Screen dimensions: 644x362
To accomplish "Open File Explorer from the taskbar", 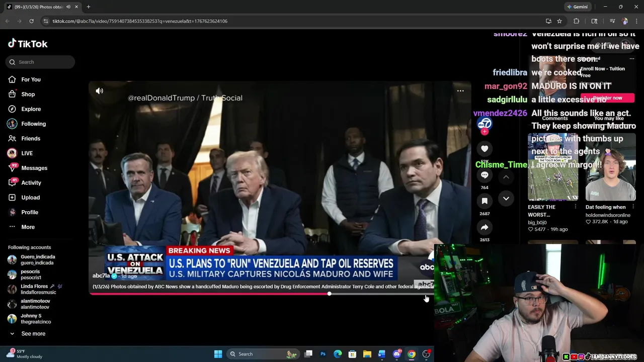I will coord(367,354).
